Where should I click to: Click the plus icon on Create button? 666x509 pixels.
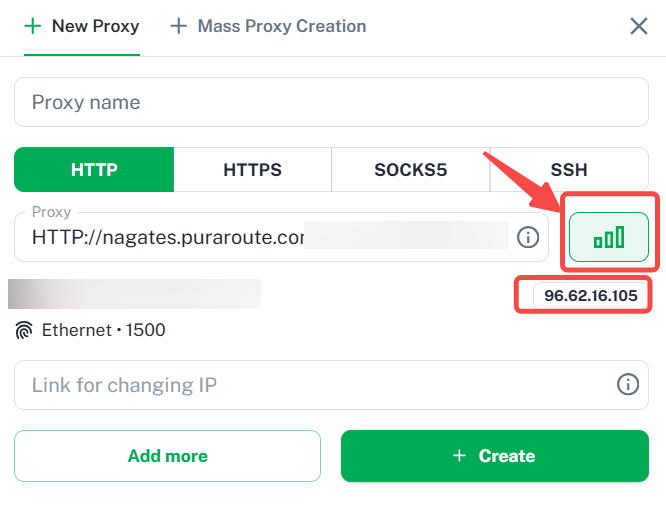(459, 456)
